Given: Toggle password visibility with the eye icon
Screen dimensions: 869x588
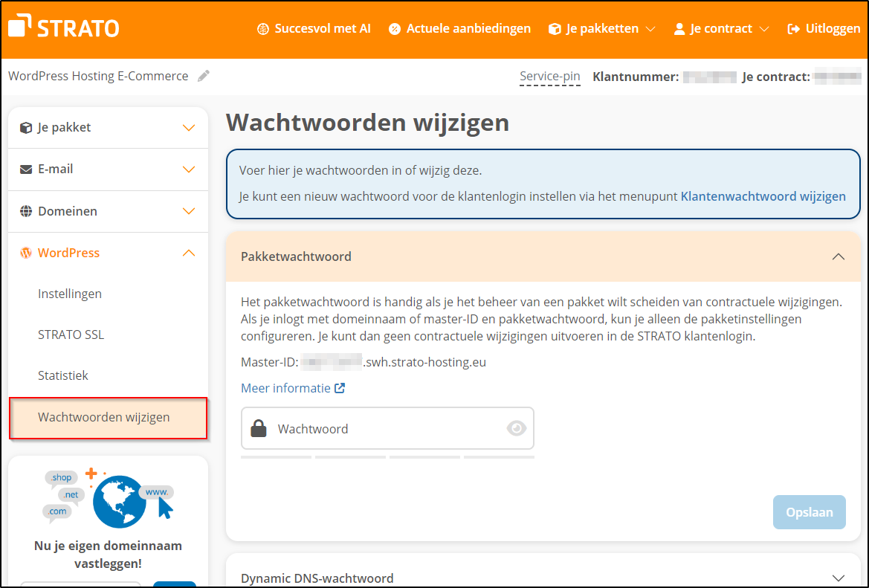Looking at the screenshot, I should coord(516,428).
